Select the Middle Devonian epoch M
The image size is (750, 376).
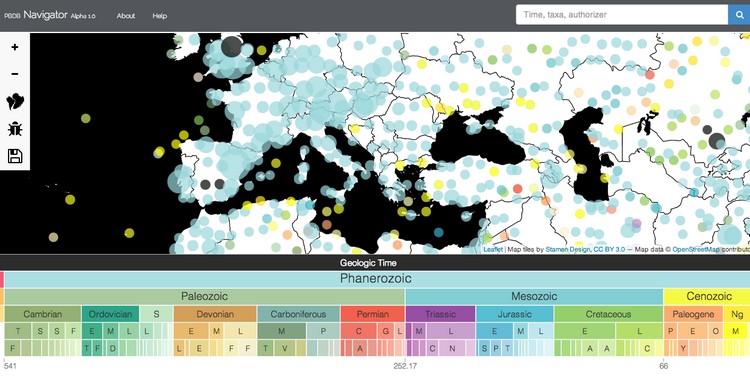[217, 331]
